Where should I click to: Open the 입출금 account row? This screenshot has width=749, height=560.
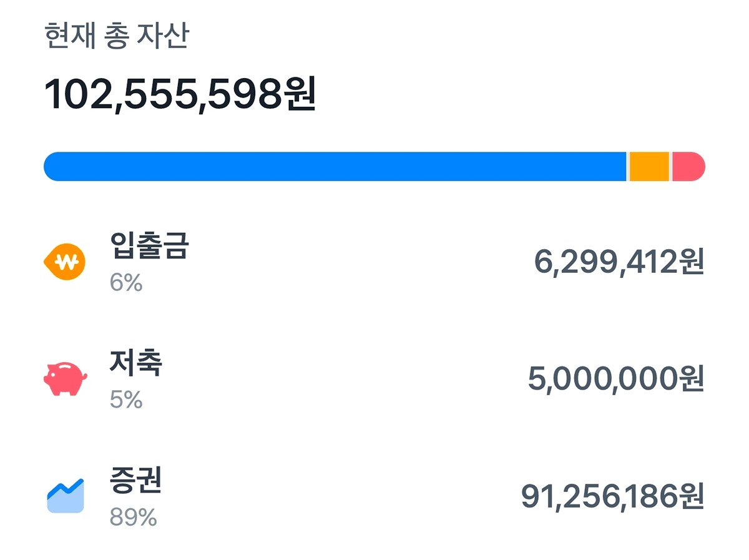(x=374, y=262)
